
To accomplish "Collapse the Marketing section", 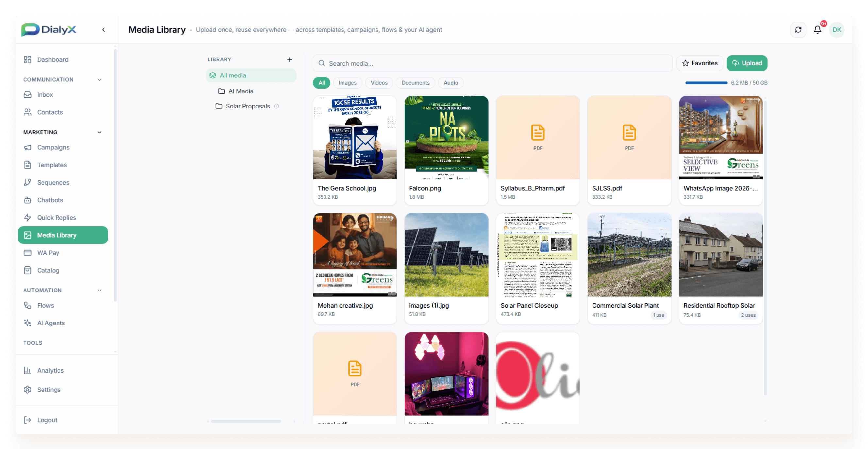I will 99,132.
